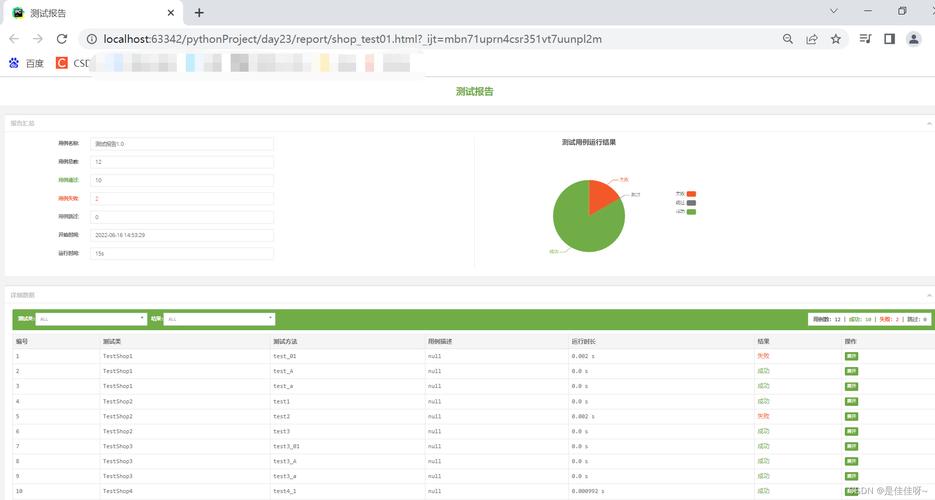This screenshot has height=500, width=935.
Task: Open the 百度 bookmark
Action: click(x=26, y=63)
